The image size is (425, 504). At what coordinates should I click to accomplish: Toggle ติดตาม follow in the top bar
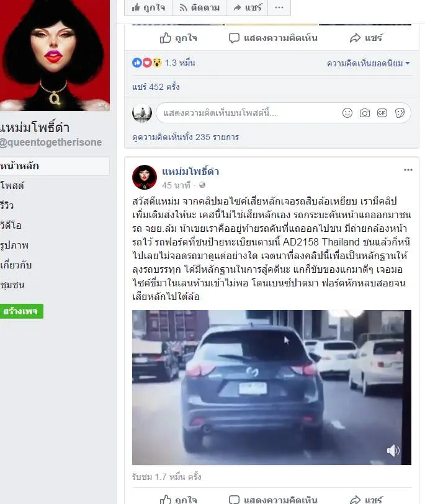199,7
